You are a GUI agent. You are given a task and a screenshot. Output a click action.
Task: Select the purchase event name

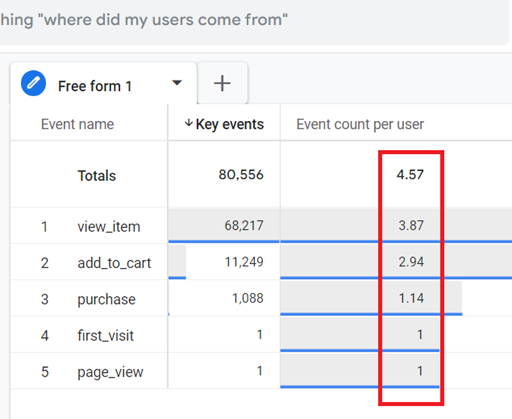tap(106, 299)
